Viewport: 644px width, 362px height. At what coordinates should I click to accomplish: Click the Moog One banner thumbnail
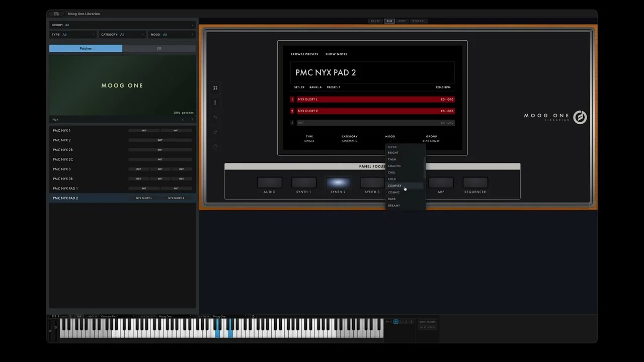click(x=122, y=85)
